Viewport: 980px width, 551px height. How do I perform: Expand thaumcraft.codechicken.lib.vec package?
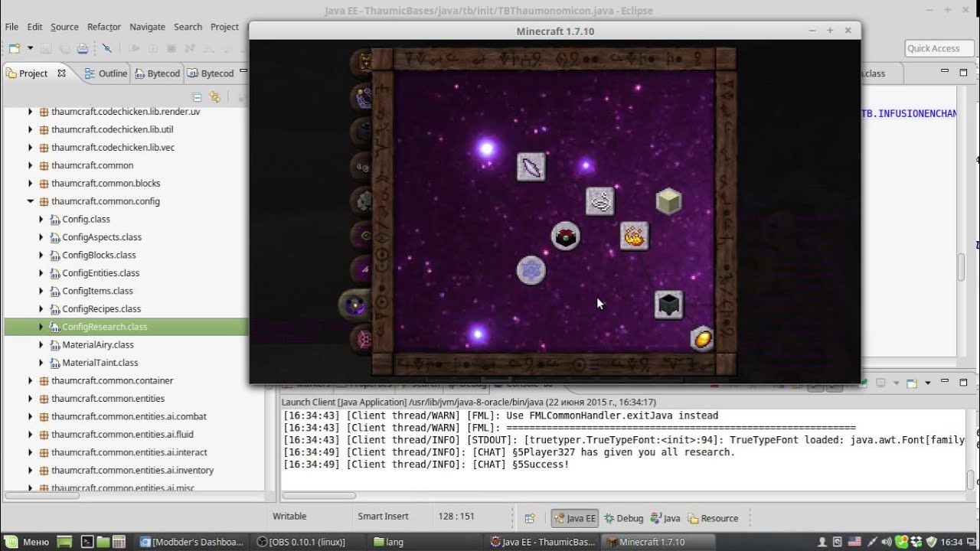(x=31, y=148)
